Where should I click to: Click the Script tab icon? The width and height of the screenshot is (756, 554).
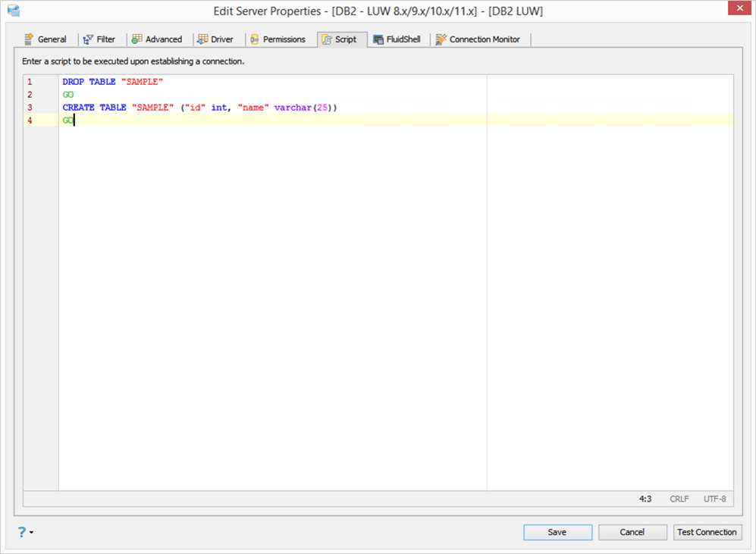(327, 39)
